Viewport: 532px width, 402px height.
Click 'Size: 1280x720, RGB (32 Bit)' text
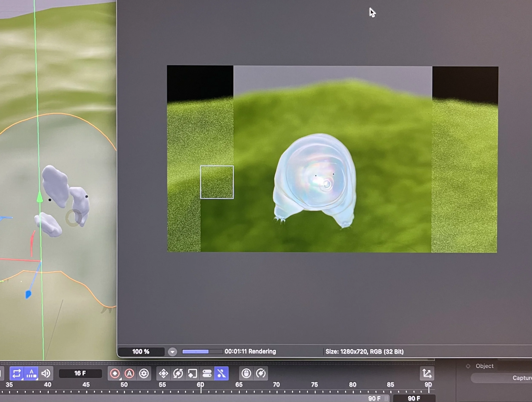(x=365, y=352)
